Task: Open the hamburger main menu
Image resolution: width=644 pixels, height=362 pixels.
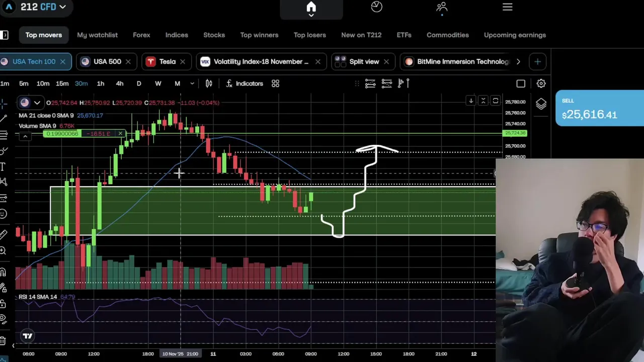Action: coord(507,7)
